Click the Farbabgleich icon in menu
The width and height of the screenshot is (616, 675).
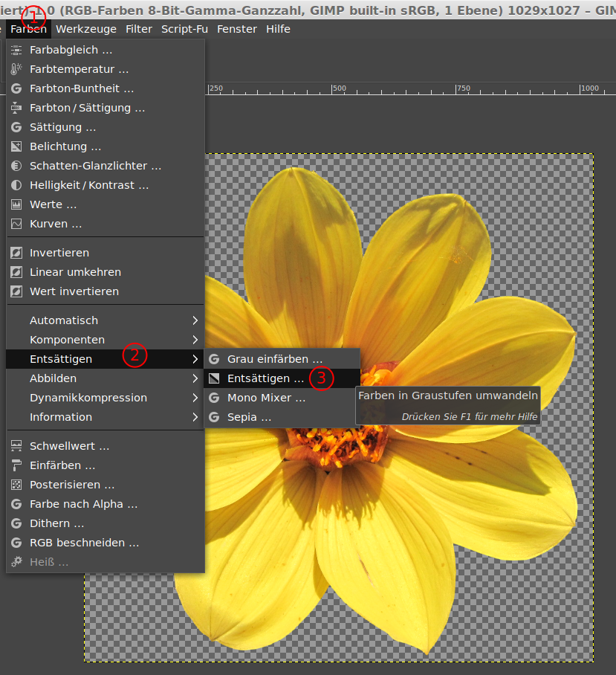click(x=16, y=50)
